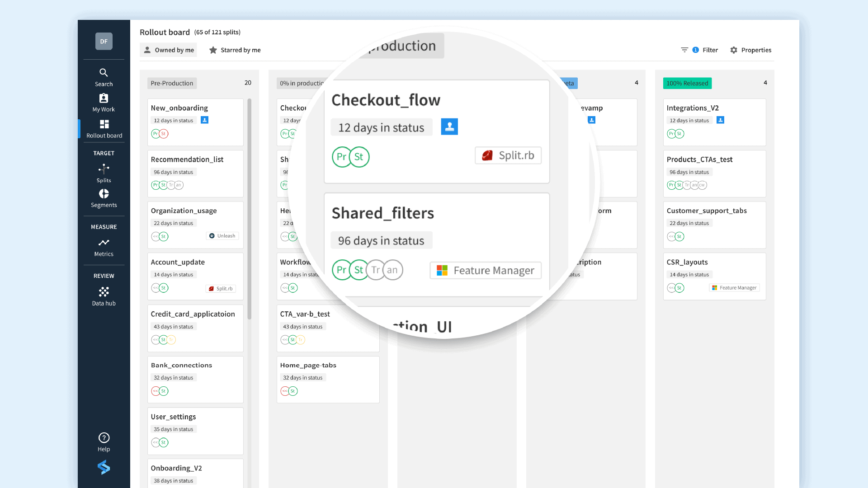Viewport: 868px width, 488px height.
Task: Open the Integrations_V2 split card
Action: pos(692,108)
